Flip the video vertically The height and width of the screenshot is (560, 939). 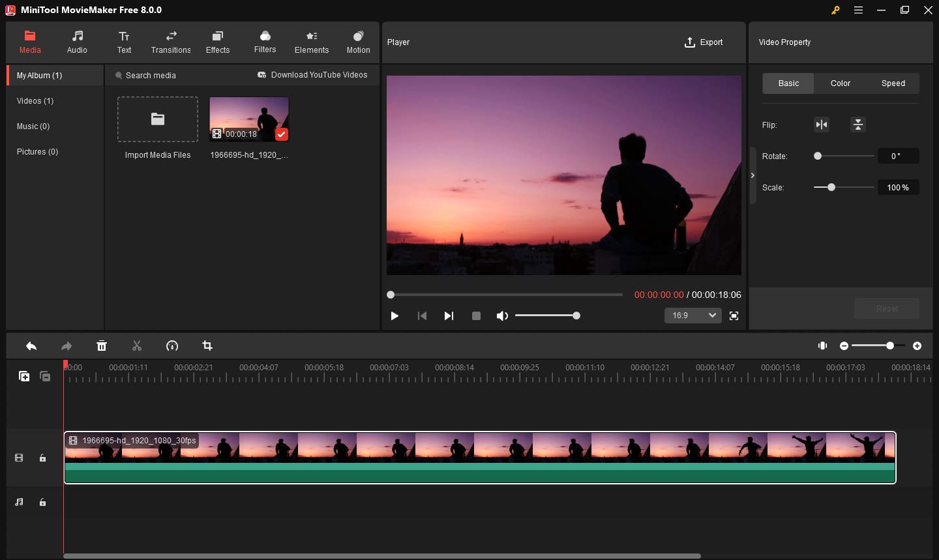(858, 125)
